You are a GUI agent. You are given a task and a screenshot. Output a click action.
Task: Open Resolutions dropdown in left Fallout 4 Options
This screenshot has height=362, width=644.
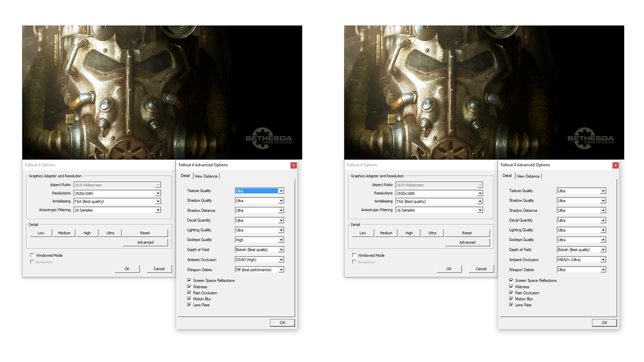(117, 193)
